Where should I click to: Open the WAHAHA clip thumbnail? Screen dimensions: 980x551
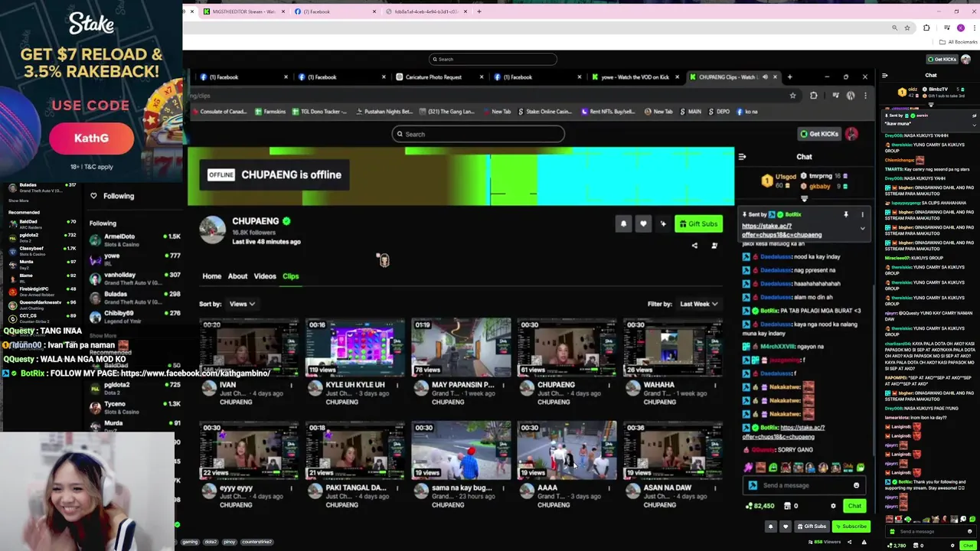(x=672, y=347)
